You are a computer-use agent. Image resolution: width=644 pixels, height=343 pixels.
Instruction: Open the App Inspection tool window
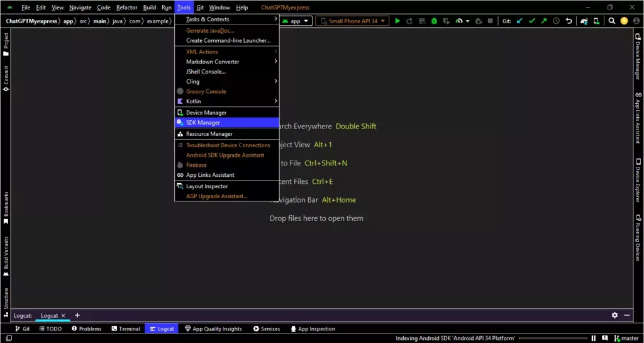click(313, 329)
